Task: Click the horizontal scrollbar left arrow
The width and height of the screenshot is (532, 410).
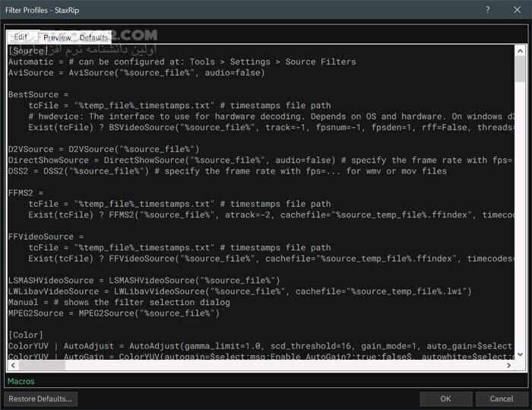Action: pyautogui.click(x=11, y=364)
